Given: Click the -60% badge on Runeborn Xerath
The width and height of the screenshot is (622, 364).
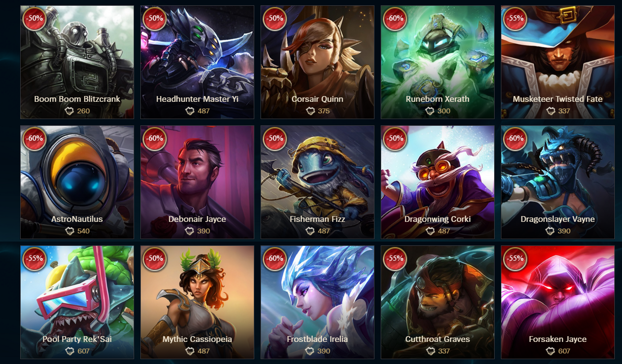Looking at the screenshot, I should click(395, 19).
